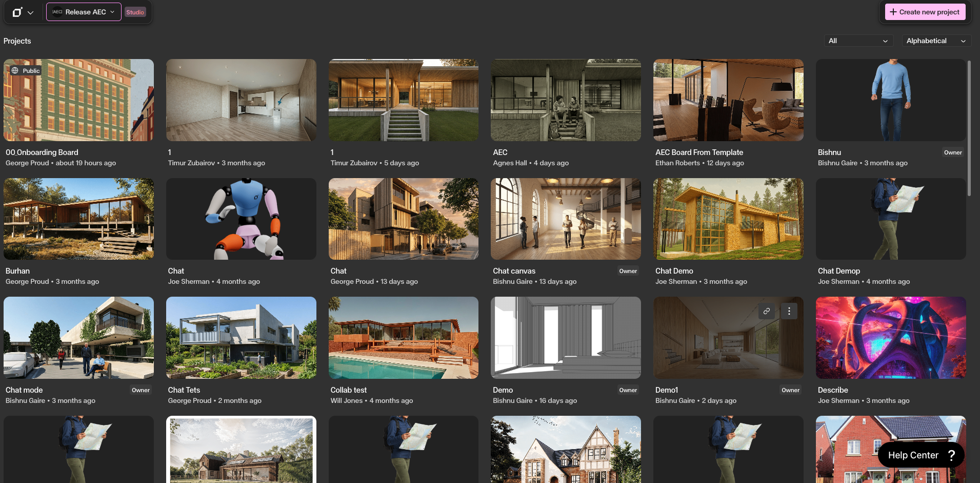Select the Studio tab
This screenshot has width=980, height=483.
click(135, 12)
